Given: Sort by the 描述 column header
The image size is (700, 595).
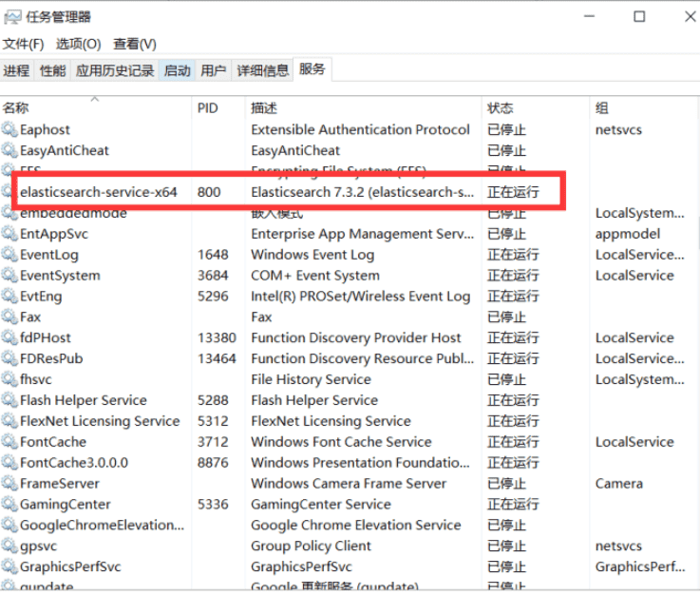Looking at the screenshot, I should pyautogui.click(x=363, y=107).
